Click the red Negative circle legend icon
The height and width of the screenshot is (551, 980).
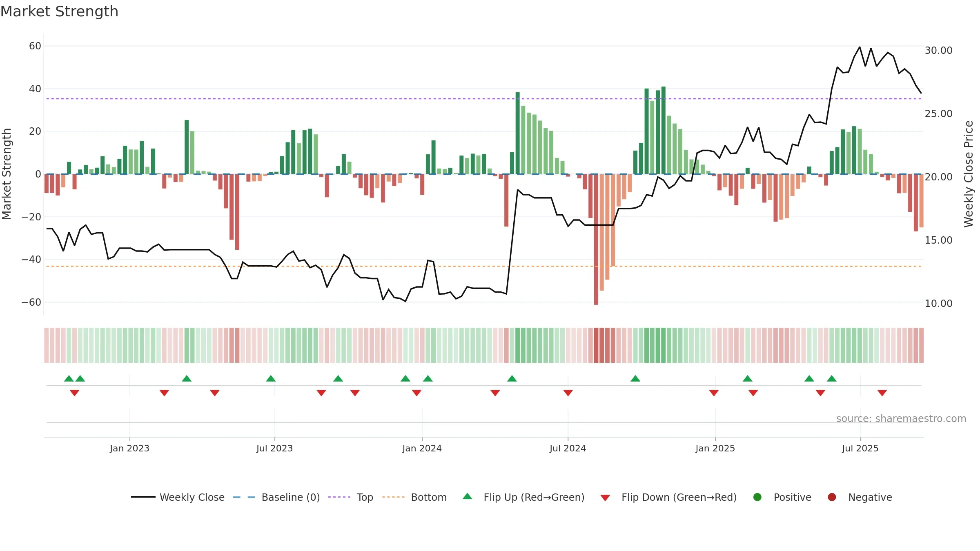[x=832, y=497]
